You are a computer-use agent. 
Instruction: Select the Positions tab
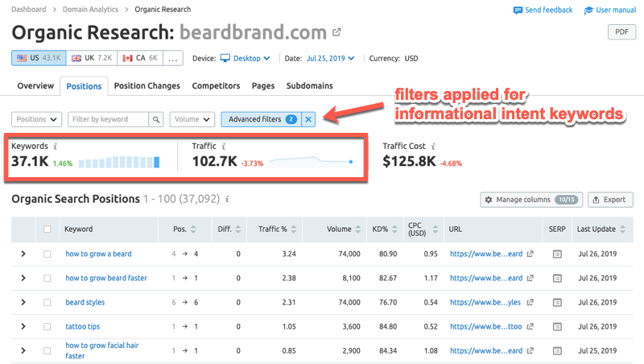point(84,86)
